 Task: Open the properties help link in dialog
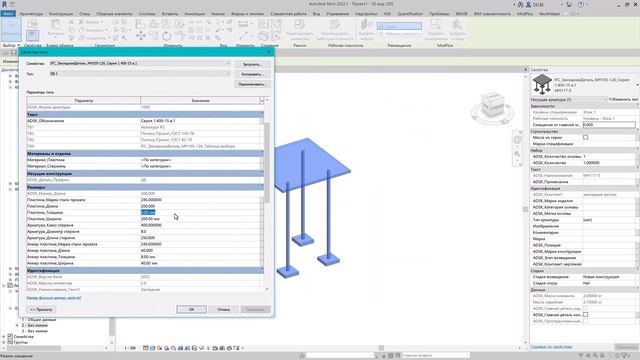click(x=54, y=298)
